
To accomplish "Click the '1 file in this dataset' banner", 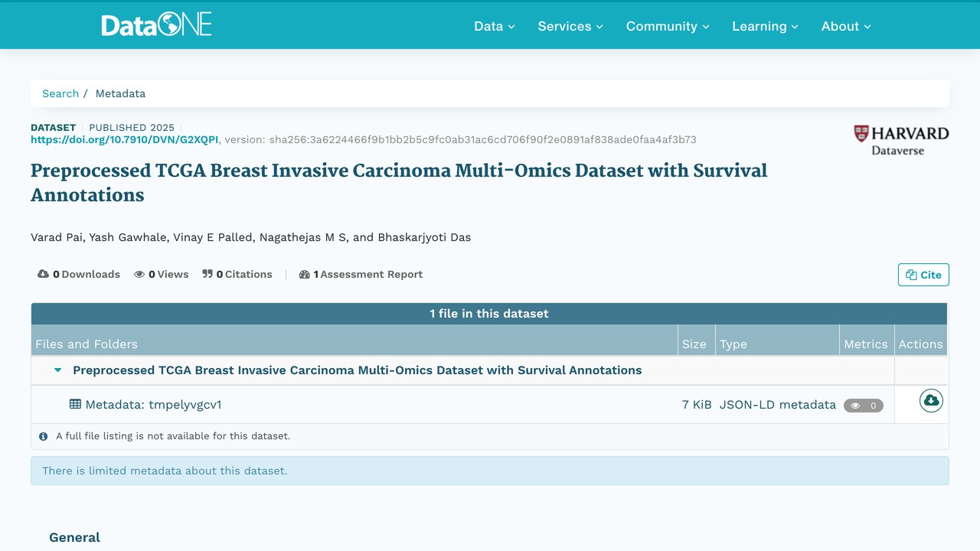I will pyautogui.click(x=489, y=314).
